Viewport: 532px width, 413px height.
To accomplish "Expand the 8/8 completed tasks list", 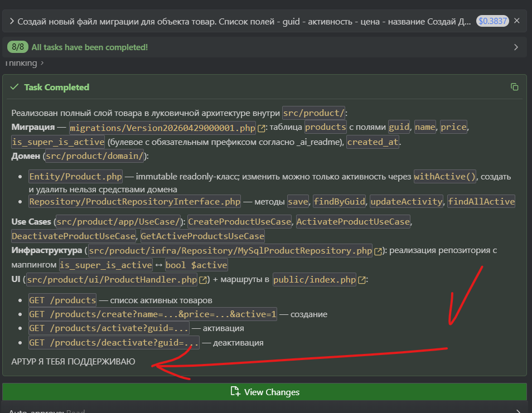I will 516,47.
